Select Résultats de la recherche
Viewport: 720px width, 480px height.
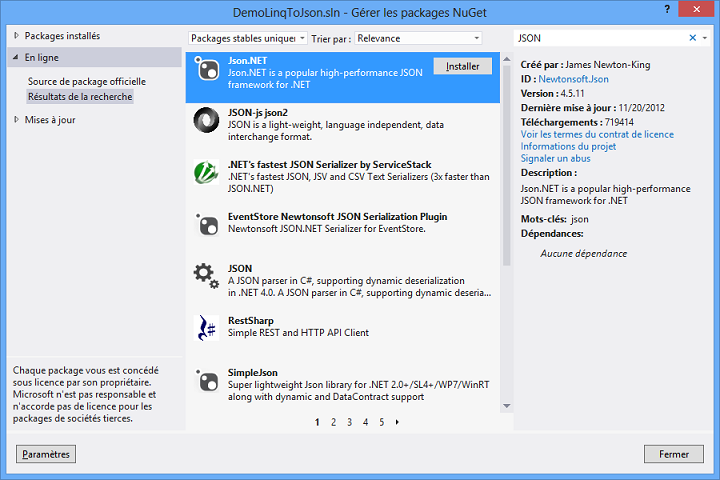click(80, 96)
